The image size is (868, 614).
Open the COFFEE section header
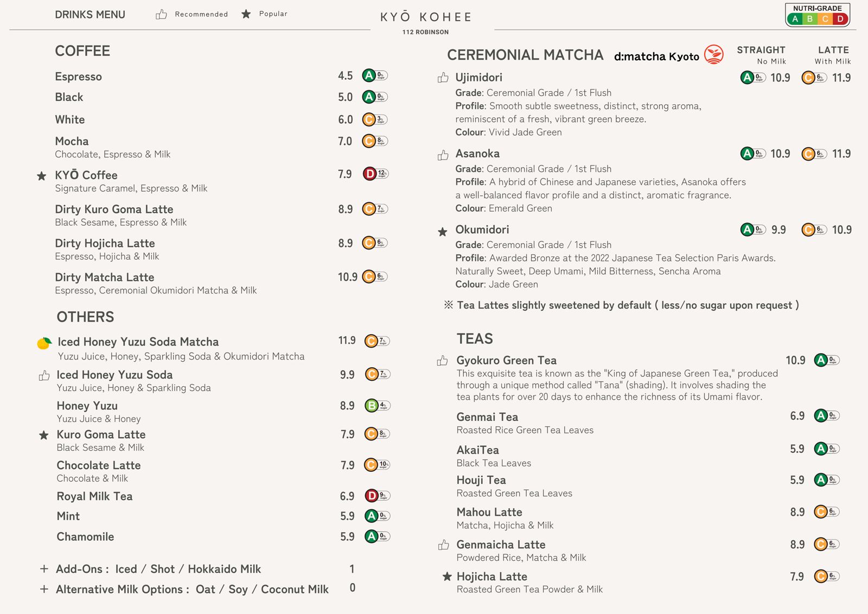pyautogui.click(x=82, y=51)
